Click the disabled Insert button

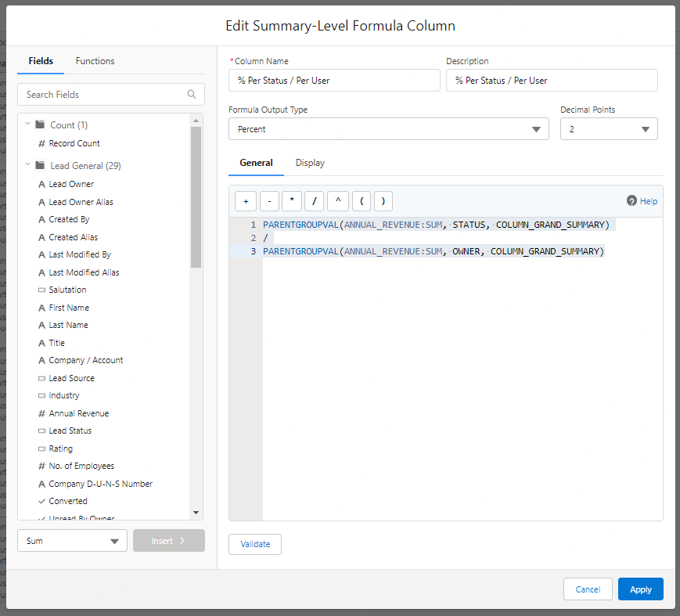pos(169,541)
